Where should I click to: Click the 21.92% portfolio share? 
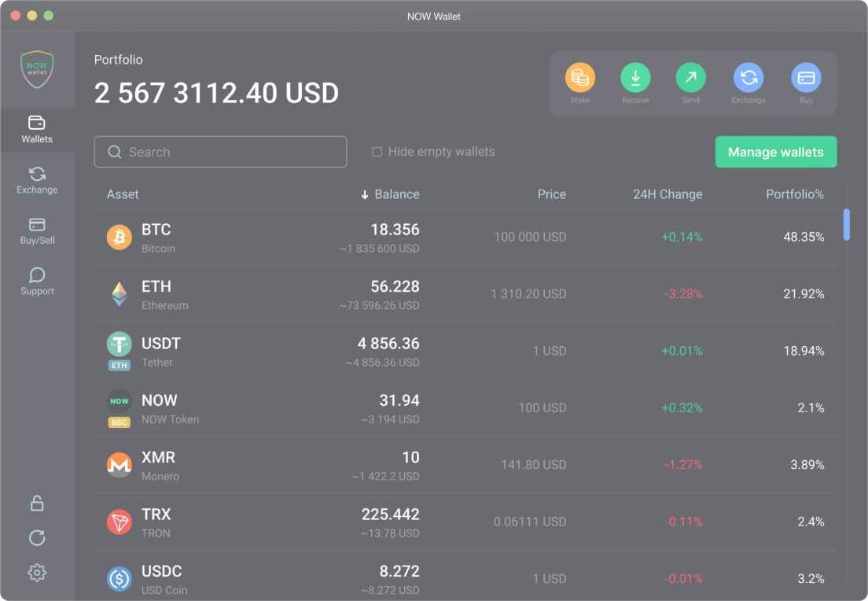(x=804, y=294)
